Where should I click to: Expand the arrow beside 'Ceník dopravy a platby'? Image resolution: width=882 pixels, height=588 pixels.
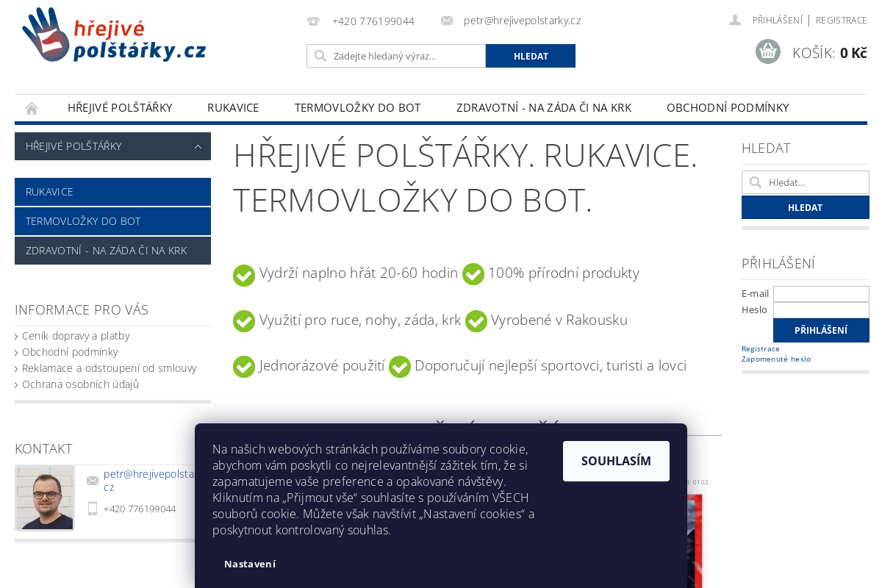coord(16,336)
